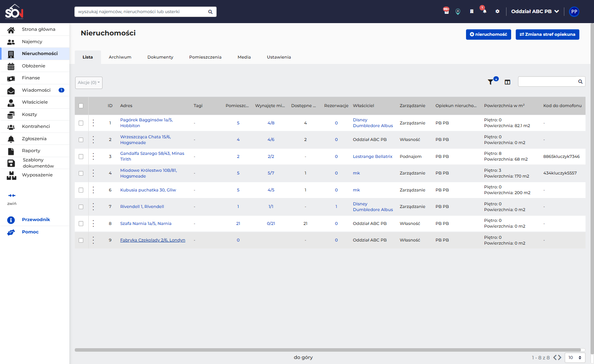Click the magnifier in the table search field
Screen dimensions: 594x364
580,82
